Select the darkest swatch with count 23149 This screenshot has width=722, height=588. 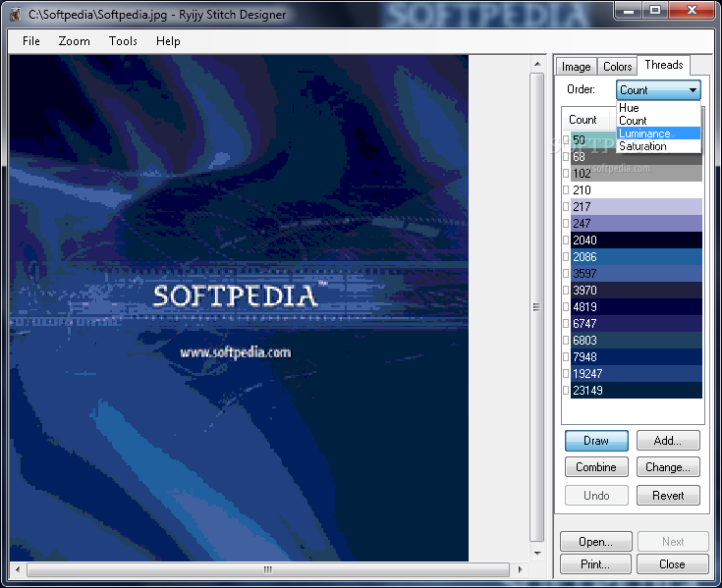click(637, 390)
